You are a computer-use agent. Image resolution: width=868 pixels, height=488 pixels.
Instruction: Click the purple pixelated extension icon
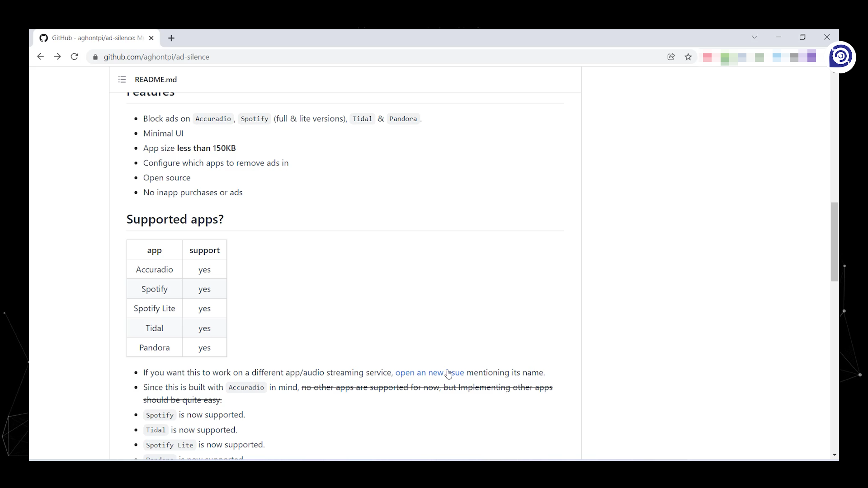[811, 57]
